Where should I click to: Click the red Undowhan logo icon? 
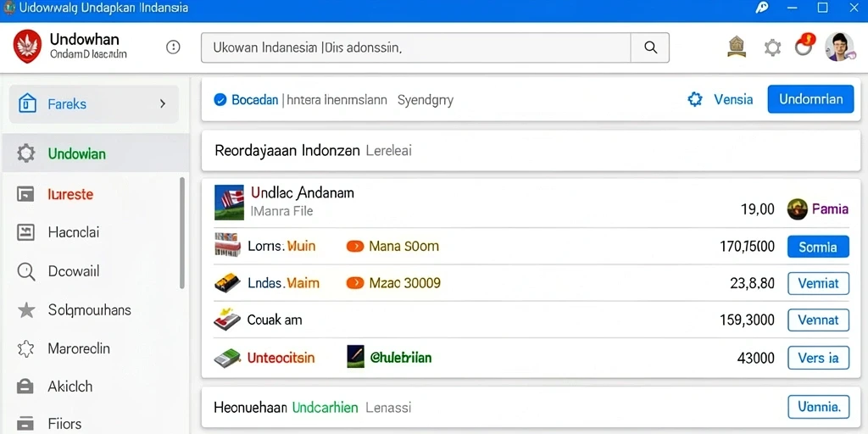pyautogui.click(x=27, y=47)
